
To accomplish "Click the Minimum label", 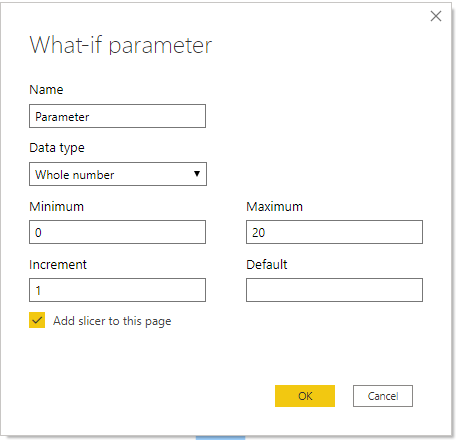I will [x=57, y=206].
